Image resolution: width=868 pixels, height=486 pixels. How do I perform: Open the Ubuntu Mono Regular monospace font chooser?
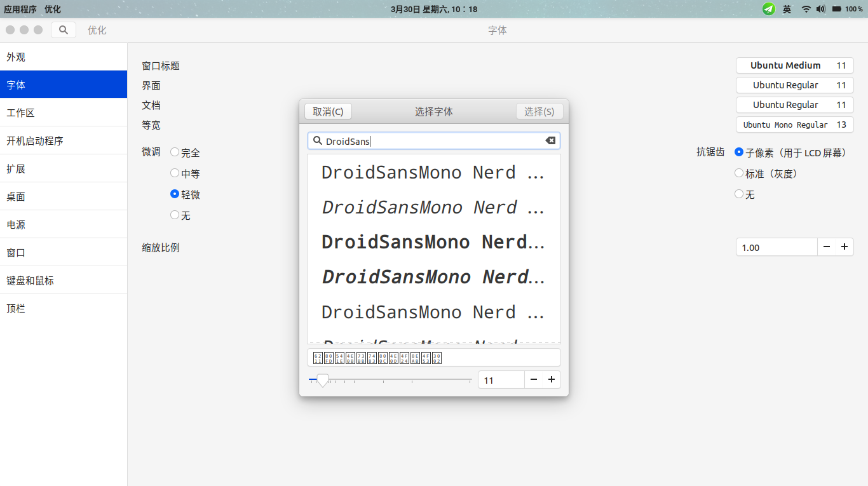(794, 125)
